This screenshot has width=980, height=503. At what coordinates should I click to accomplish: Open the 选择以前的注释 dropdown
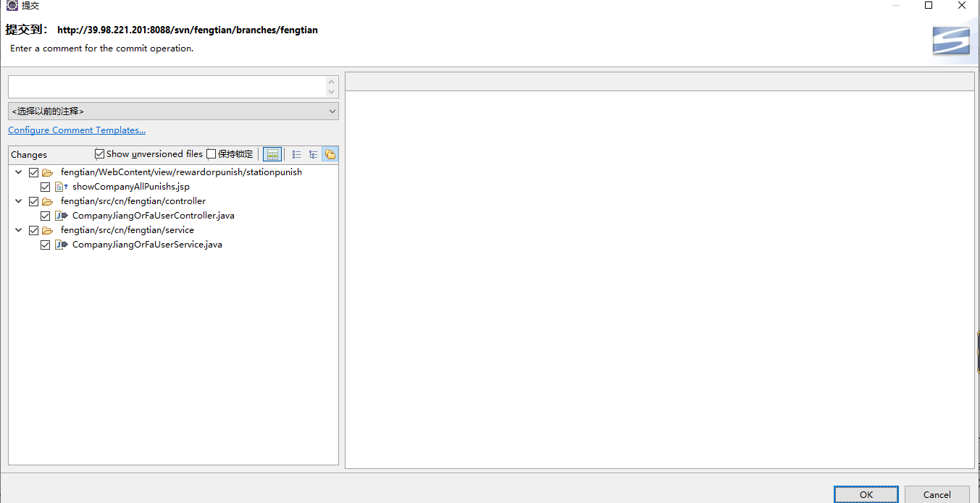pos(173,111)
